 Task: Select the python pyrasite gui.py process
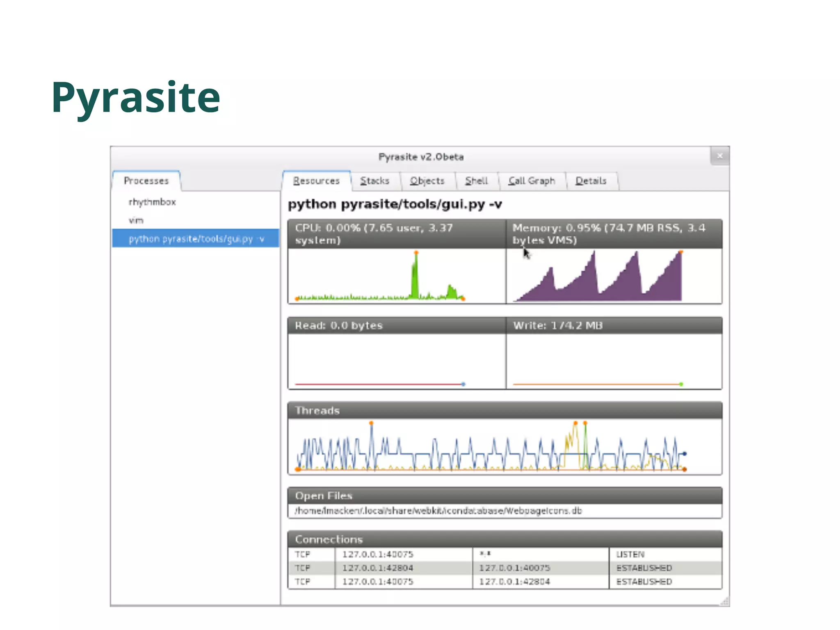click(196, 239)
